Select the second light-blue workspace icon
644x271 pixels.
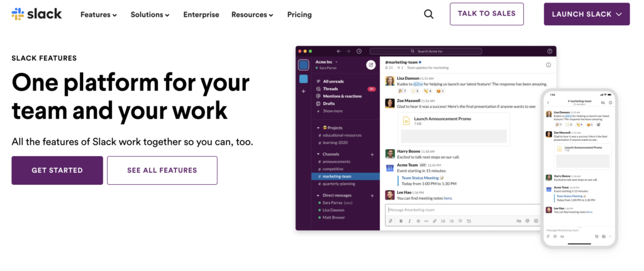click(304, 79)
